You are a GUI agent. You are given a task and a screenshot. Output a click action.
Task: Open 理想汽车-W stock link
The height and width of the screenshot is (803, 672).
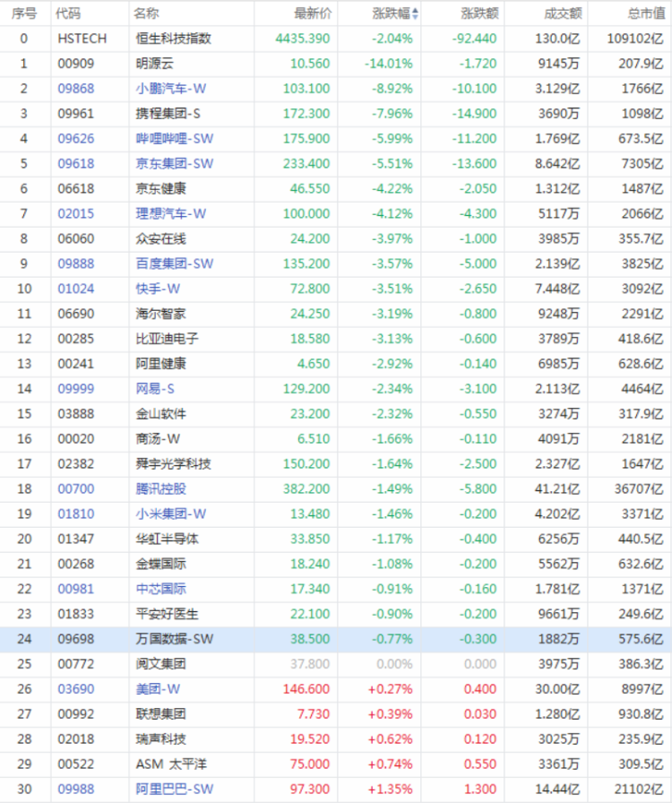(170, 213)
